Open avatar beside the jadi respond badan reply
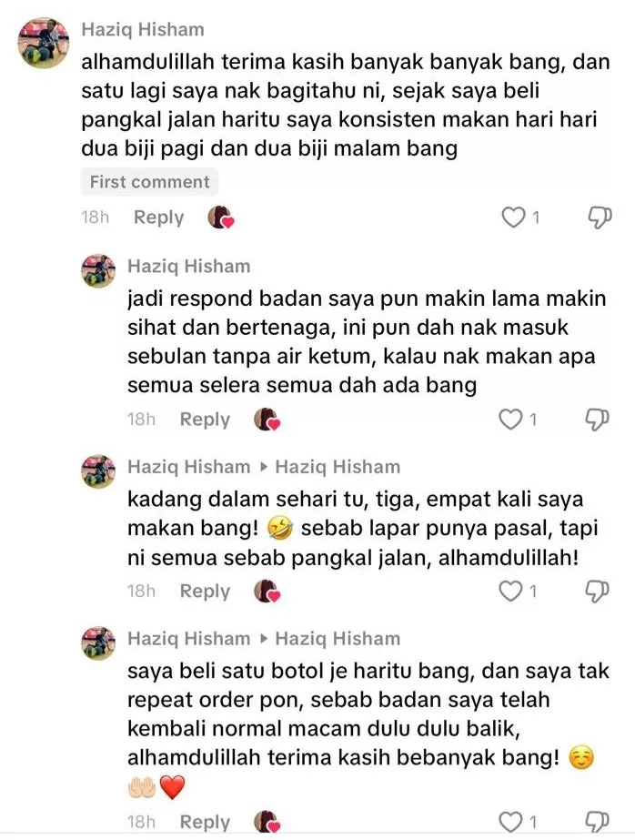This screenshot has height=840, width=635. 98,271
